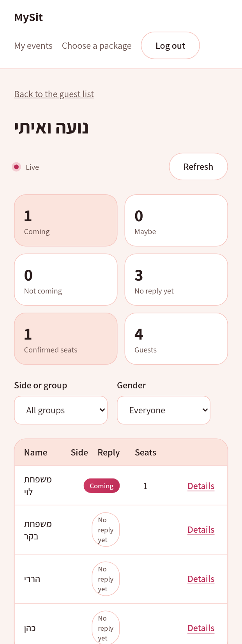This screenshot has height=644, width=242.
Task: Go to Choose a package
Action: point(97,46)
